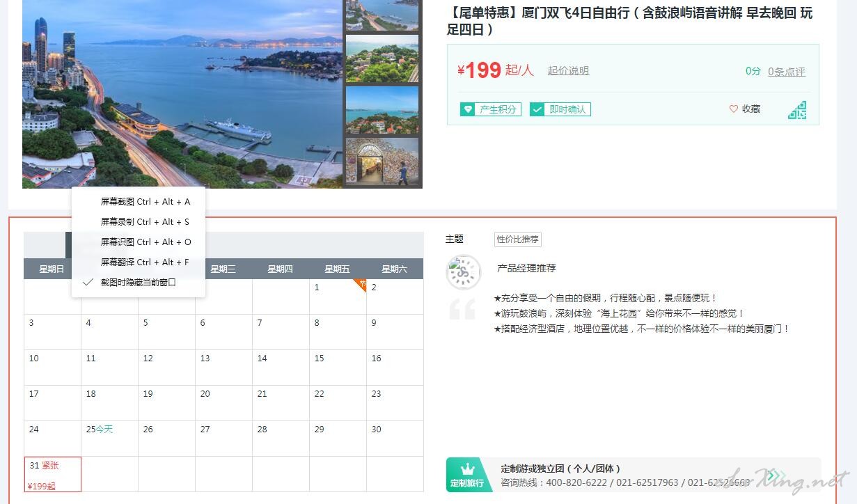This screenshot has height=504, width=857.
Task: Select calendar date 31 with ¥199起
Action: pos(53,474)
